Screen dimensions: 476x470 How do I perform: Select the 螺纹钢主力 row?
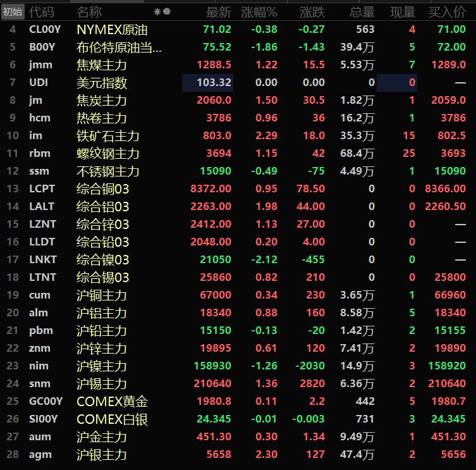(238, 154)
